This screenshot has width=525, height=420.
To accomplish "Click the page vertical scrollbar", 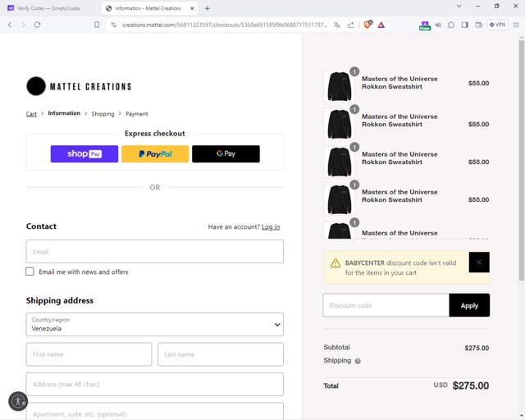I will (x=522, y=161).
